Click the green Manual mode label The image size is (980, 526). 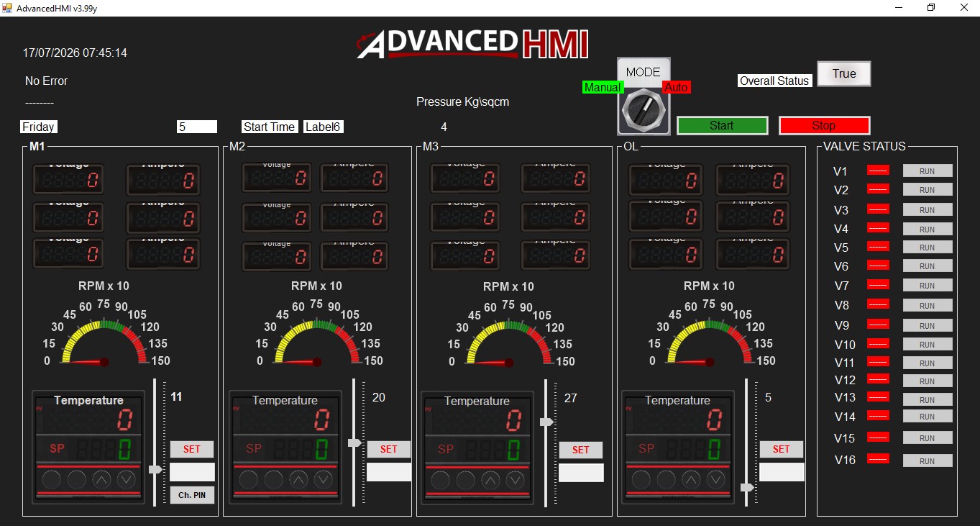pos(603,87)
